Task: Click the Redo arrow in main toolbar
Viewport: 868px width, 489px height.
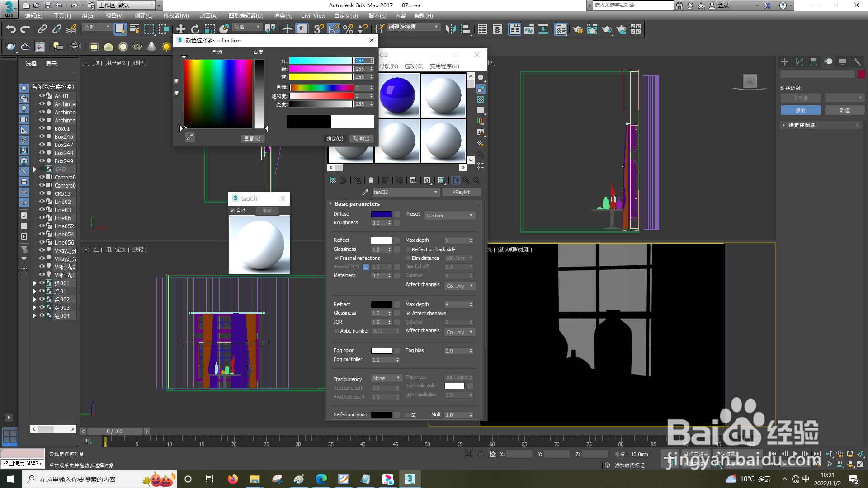Action: coord(25,29)
